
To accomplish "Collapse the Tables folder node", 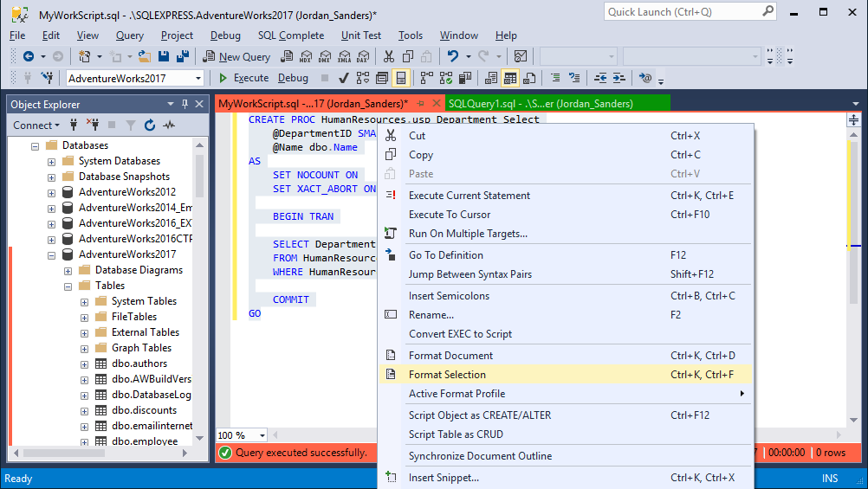I will [x=68, y=286].
